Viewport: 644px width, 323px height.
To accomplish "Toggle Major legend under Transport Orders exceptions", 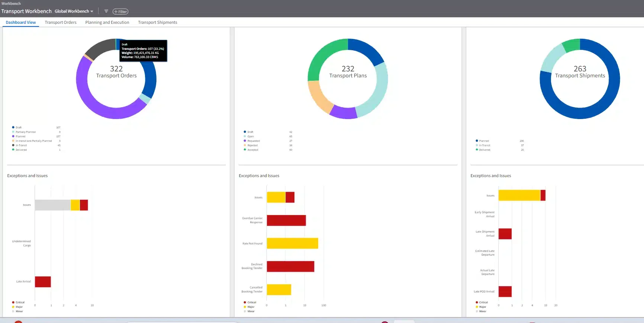I will pos(17,307).
